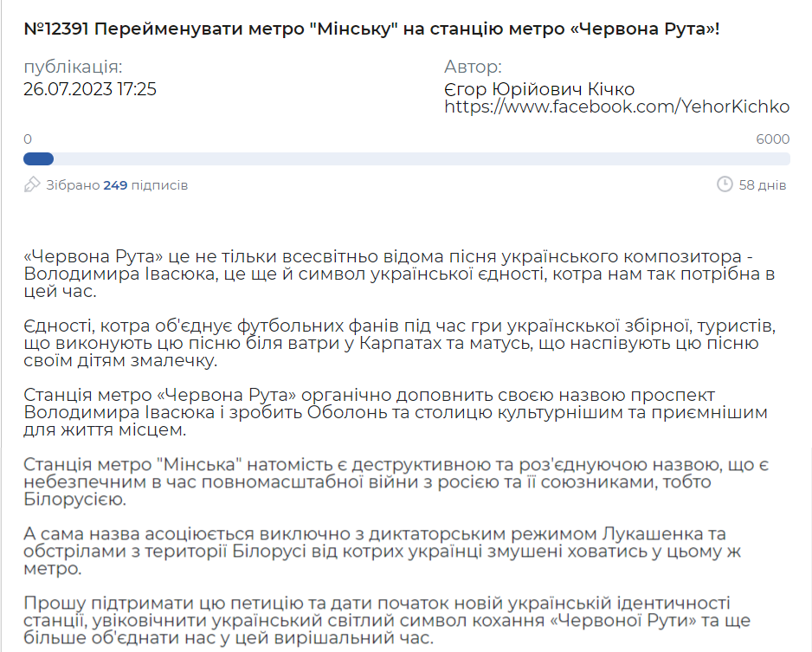The height and width of the screenshot is (652, 812).
Task: Click the "Автор:" label
Action: (x=473, y=68)
